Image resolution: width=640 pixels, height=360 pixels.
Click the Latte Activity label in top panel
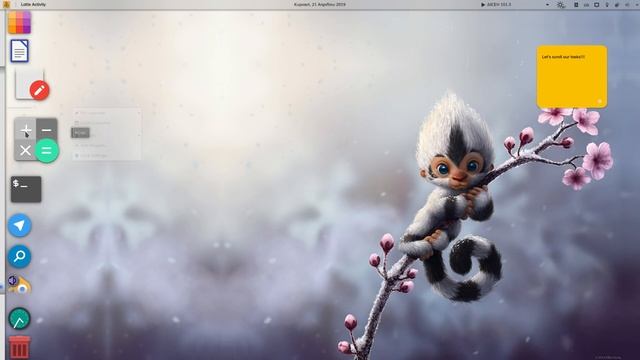(33, 4)
